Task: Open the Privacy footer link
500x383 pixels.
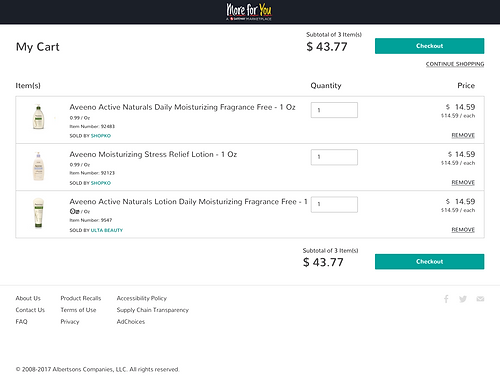Action: click(70, 322)
